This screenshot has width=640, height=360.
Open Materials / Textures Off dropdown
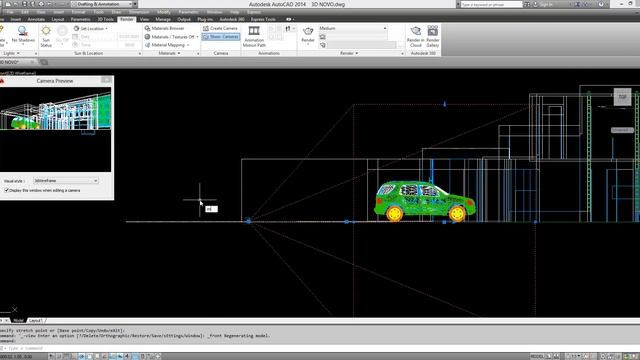tap(171, 37)
